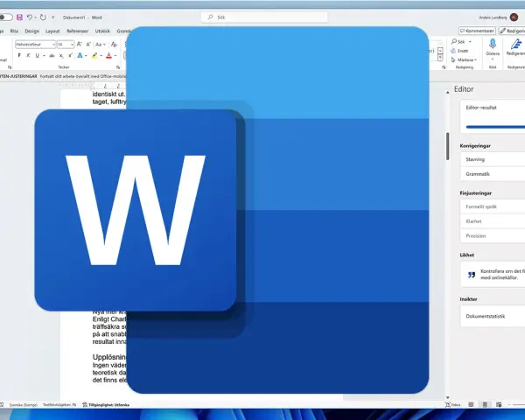Clear all formatting icon
Image resolution: width=525 pixels, height=420 pixels.
pyautogui.click(x=114, y=45)
